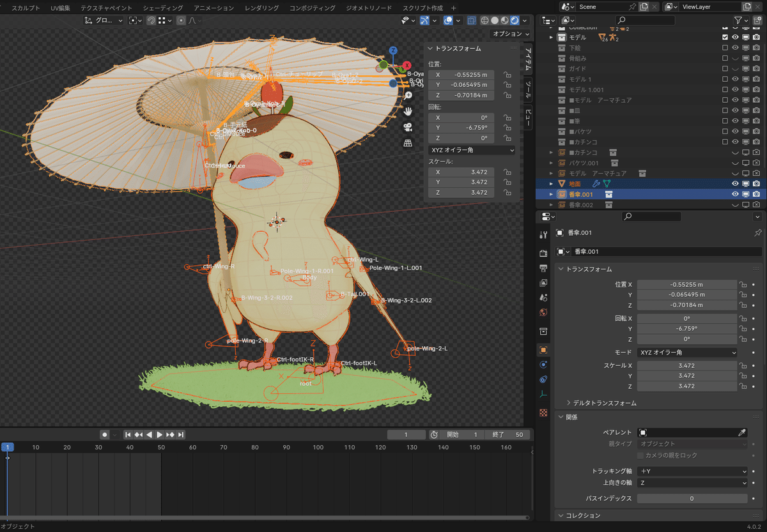Pin the properties editor context
Screen dimensions: 767x532
758,232
